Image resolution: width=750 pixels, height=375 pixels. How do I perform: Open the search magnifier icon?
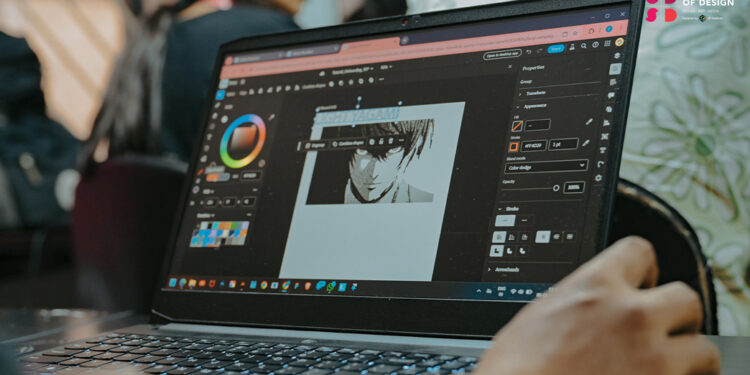pos(584,45)
